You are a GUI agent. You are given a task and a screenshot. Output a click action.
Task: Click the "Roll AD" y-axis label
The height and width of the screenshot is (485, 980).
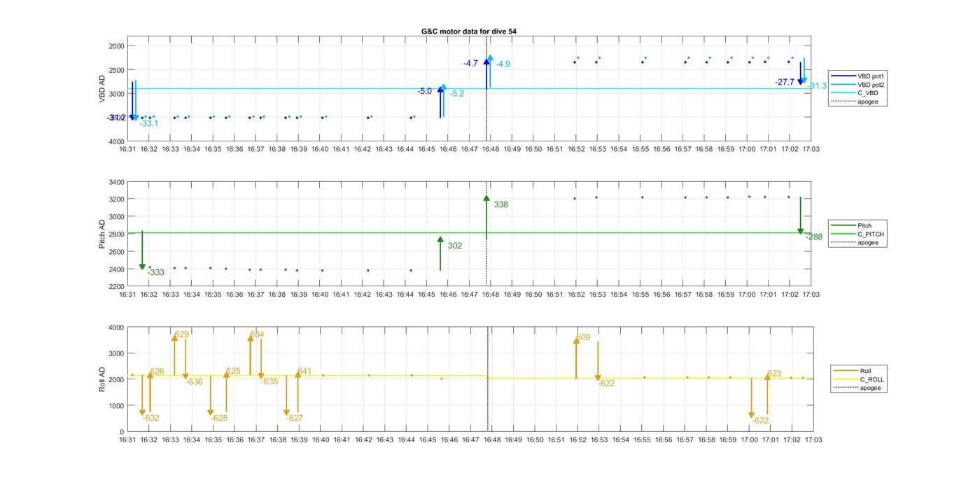tap(102, 379)
